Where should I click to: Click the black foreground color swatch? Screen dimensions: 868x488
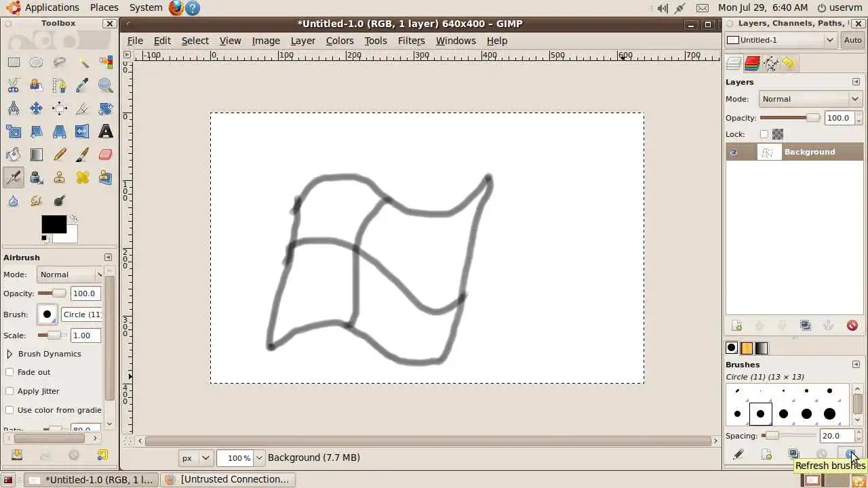[x=54, y=224]
